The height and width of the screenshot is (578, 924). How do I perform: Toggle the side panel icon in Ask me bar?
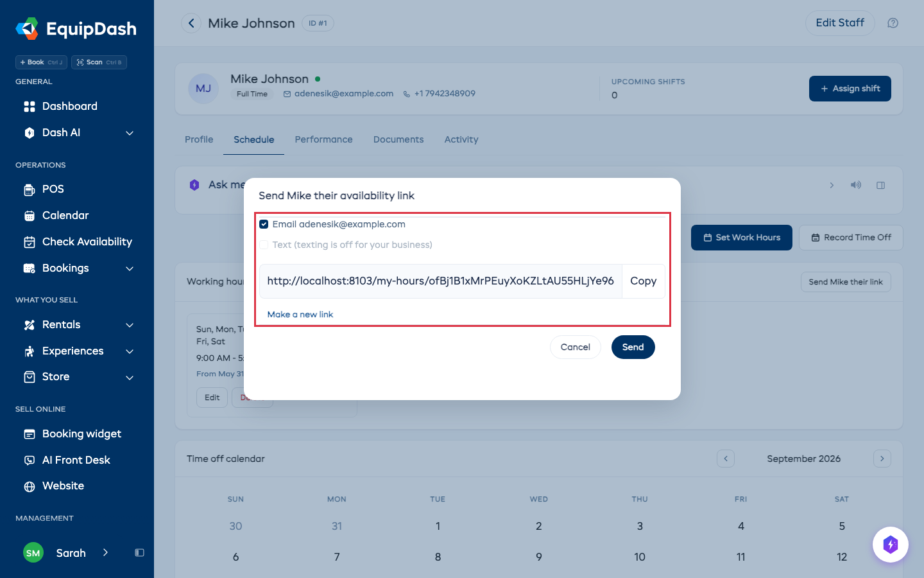881,185
